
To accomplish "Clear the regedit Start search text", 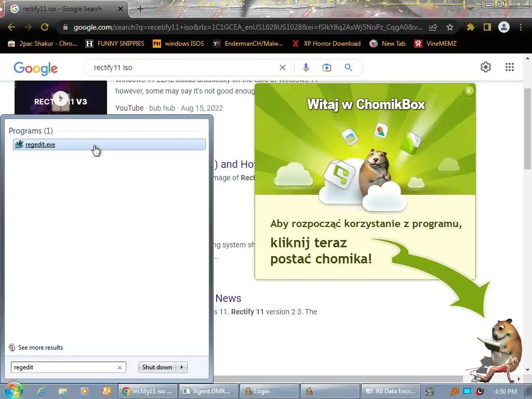I will pyautogui.click(x=119, y=367).
